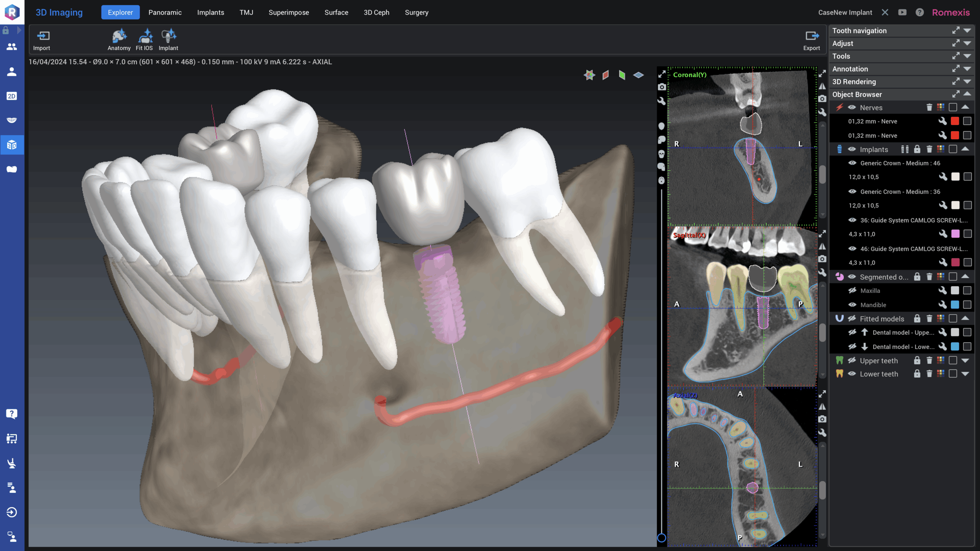This screenshot has width=980, height=551.
Task: Expand the Lower teeth group
Action: (965, 374)
